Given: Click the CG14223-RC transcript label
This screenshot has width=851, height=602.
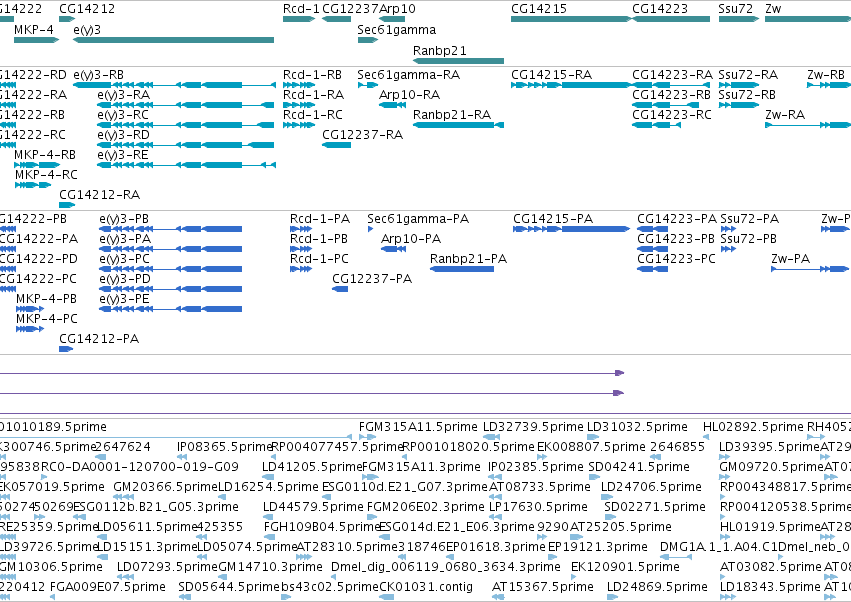Looking at the screenshot, I should click(x=672, y=115).
